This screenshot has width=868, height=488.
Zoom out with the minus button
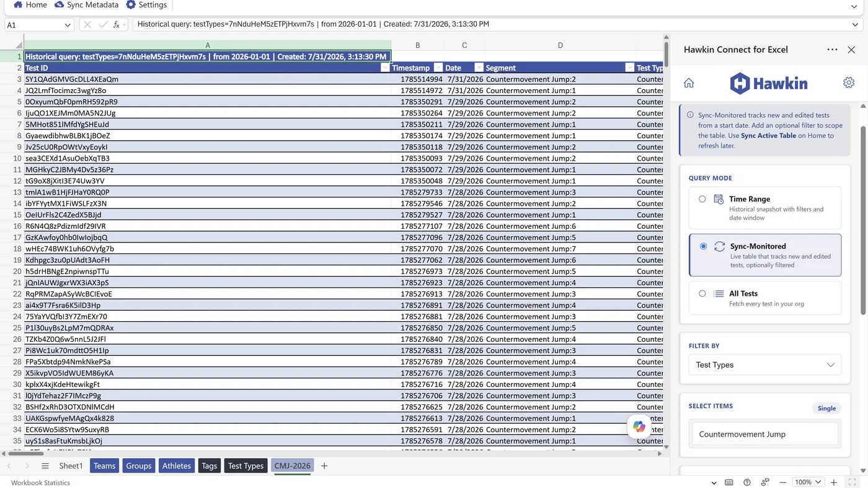[783, 482]
